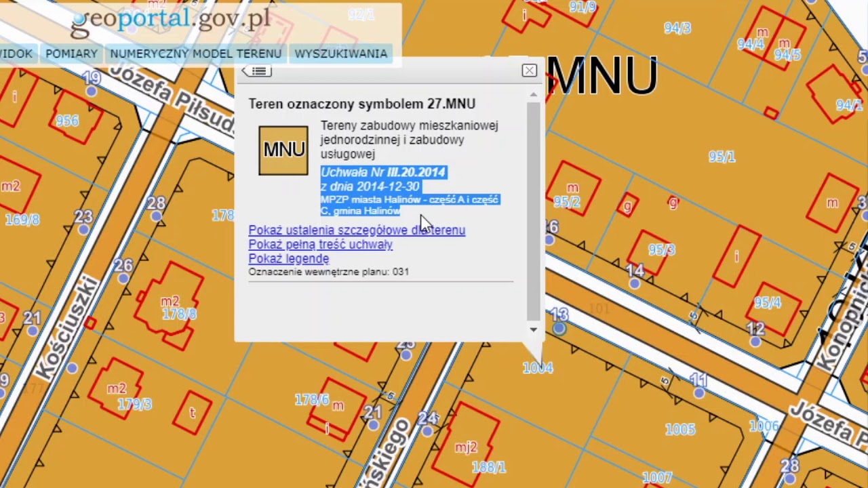This screenshot has width=868, height=488.
Task: Select address point 13 on the map
Action: tap(559, 329)
